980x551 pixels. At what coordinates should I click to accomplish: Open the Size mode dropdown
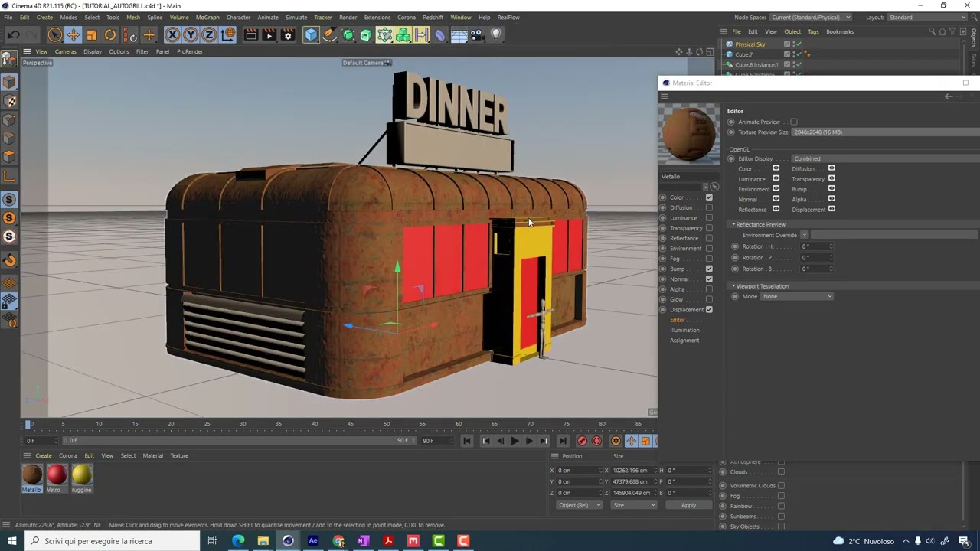[634, 505]
